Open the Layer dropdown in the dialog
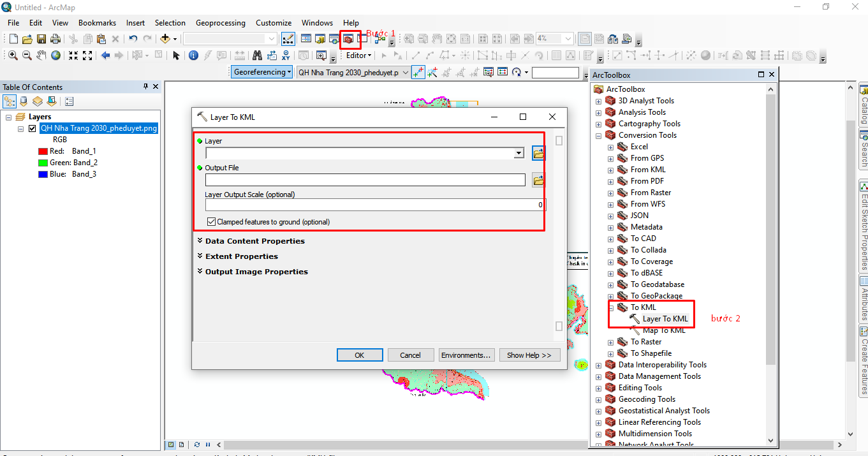Image resolution: width=868 pixels, height=456 pixels. click(x=519, y=153)
